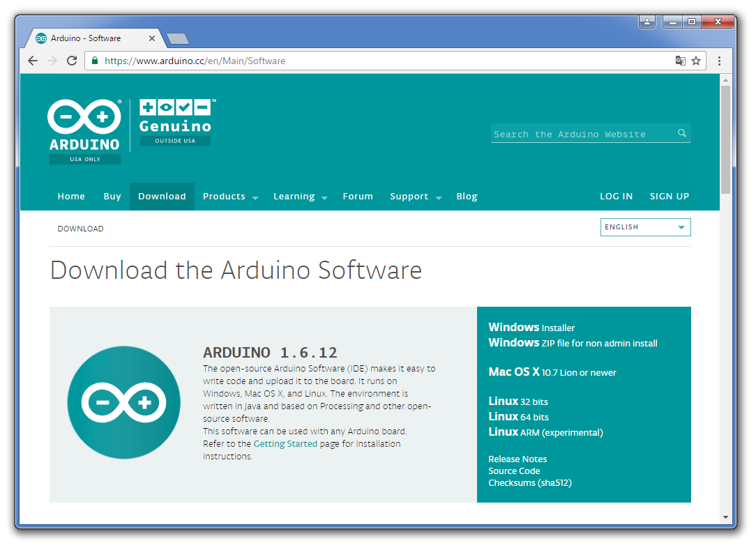The width and height of the screenshot is (756, 550).
Task: Click the browser forward arrow
Action: click(52, 61)
